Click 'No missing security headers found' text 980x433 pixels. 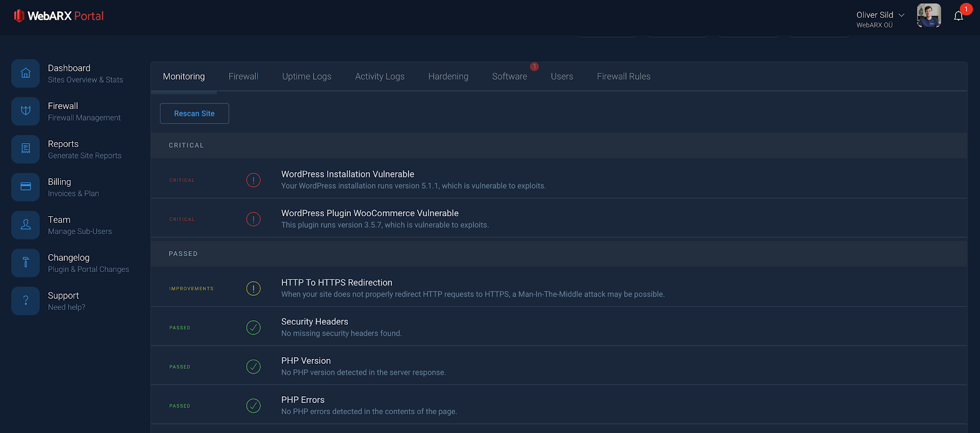point(342,334)
